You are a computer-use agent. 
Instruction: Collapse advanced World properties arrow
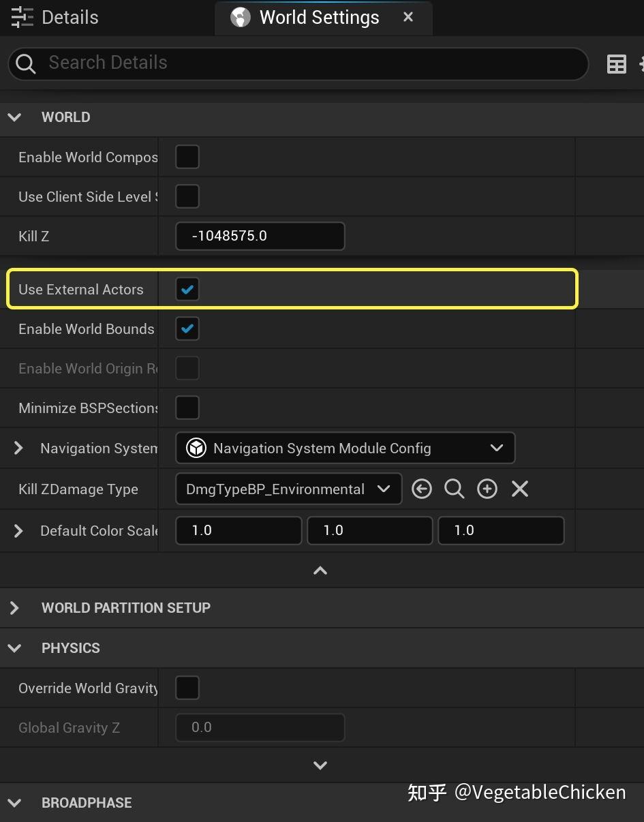point(320,571)
